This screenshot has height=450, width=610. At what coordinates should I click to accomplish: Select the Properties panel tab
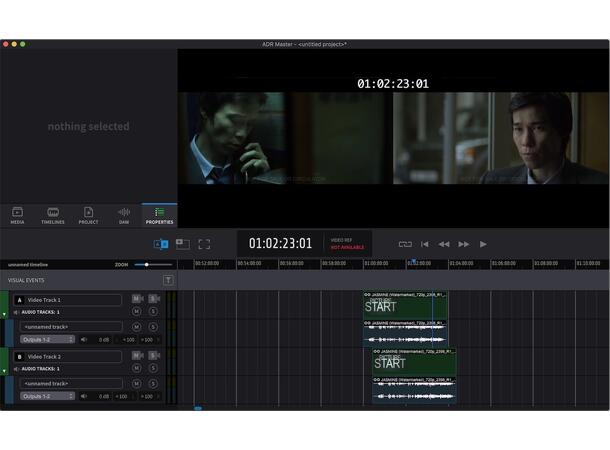(x=160, y=215)
